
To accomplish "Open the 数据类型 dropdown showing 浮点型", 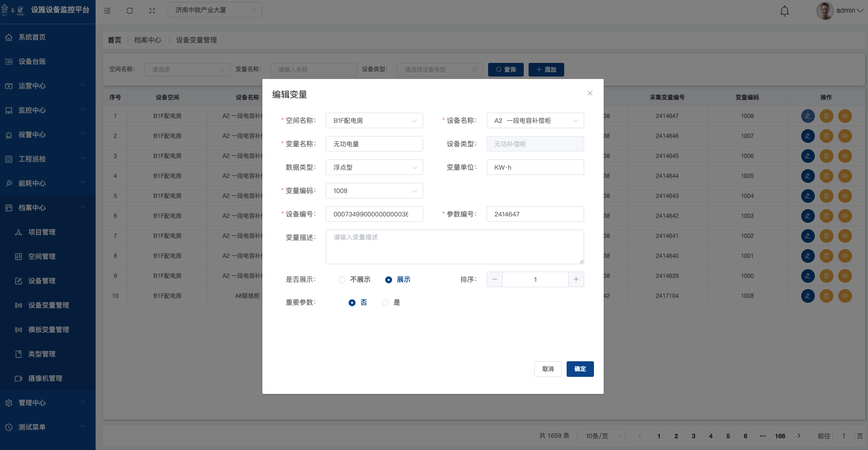I will point(374,167).
